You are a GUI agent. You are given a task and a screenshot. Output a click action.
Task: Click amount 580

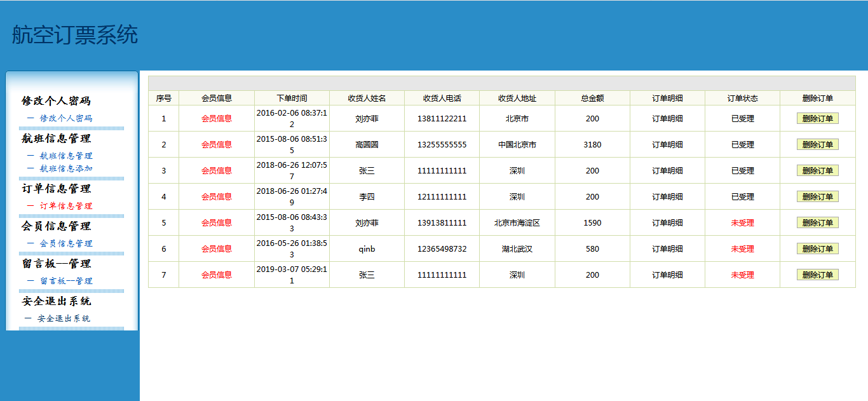tap(592, 249)
